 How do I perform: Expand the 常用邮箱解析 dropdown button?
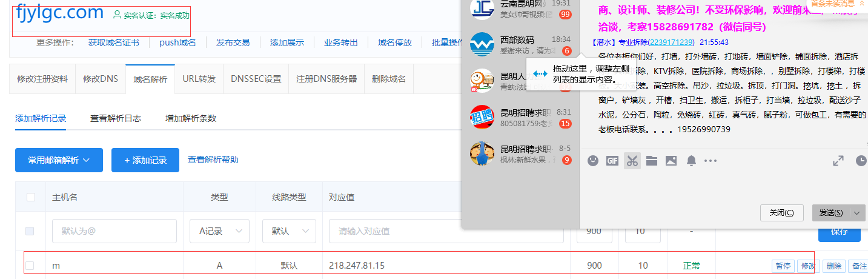pyautogui.click(x=59, y=160)
